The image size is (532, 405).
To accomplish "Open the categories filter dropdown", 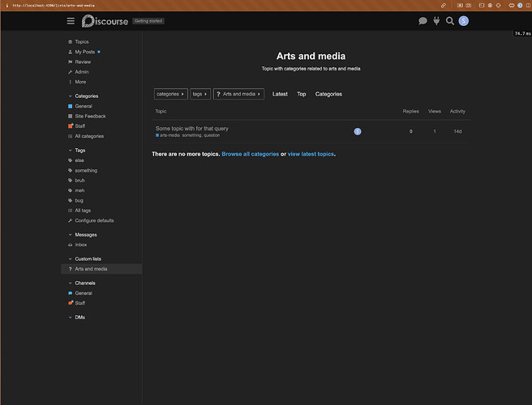I will click(x=170, y=94).
